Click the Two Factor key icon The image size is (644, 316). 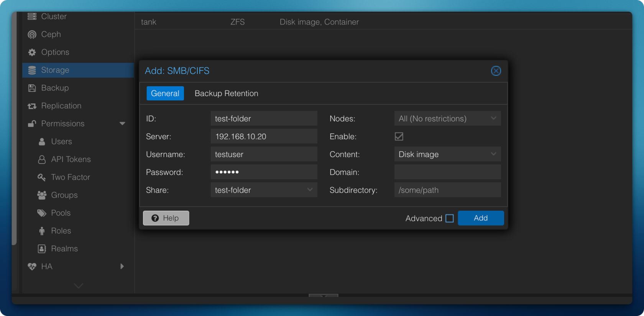pyautogui.click(x=42, y=177)
